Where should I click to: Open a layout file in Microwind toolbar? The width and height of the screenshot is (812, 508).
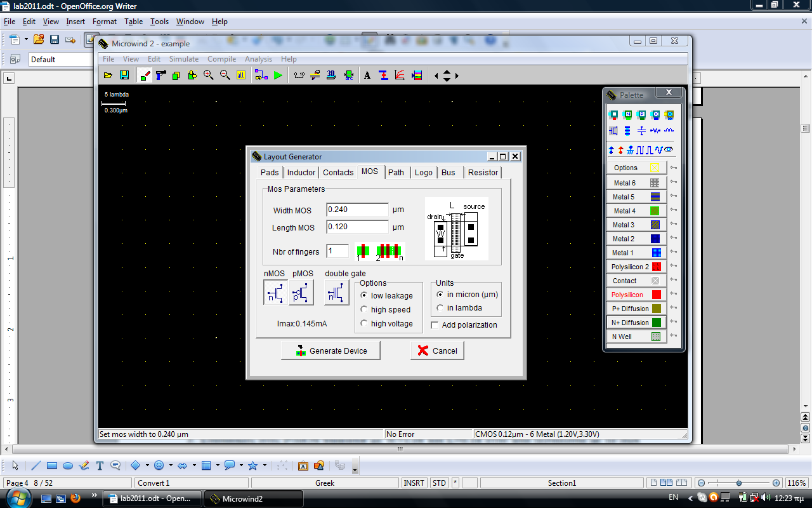(x=108, y=75)
